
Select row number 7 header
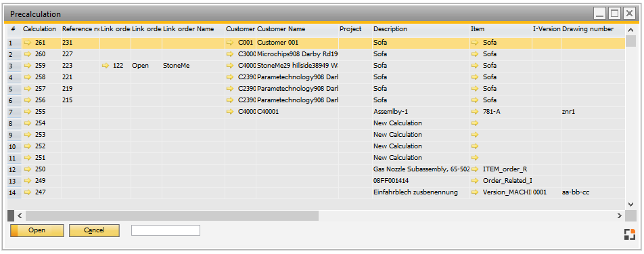point(14,112)
